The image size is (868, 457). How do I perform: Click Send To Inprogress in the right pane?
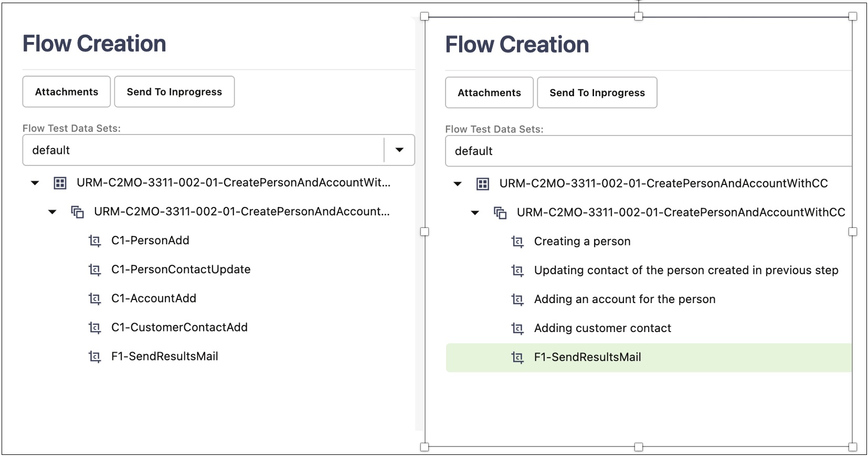click(x=597, y=93)
